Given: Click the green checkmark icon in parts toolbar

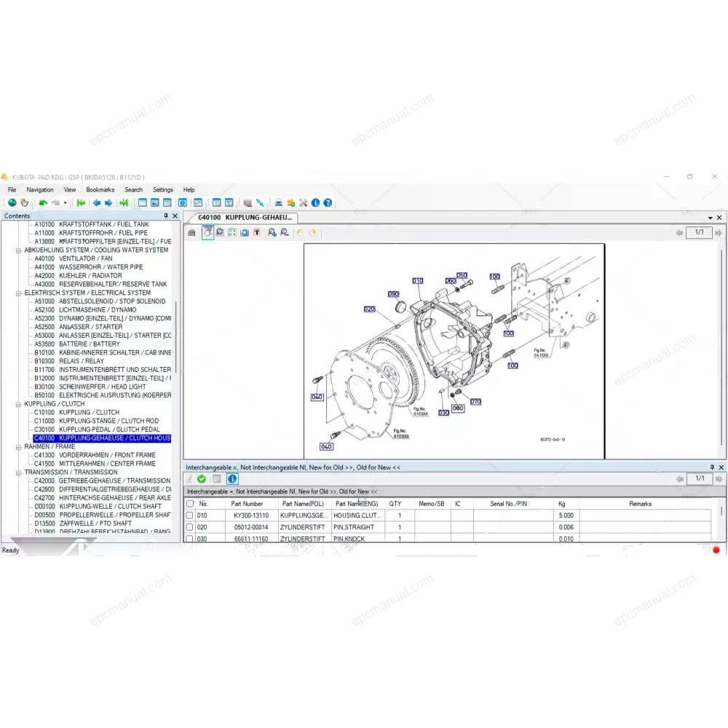Looking at the screenshot, I should 202,479.
